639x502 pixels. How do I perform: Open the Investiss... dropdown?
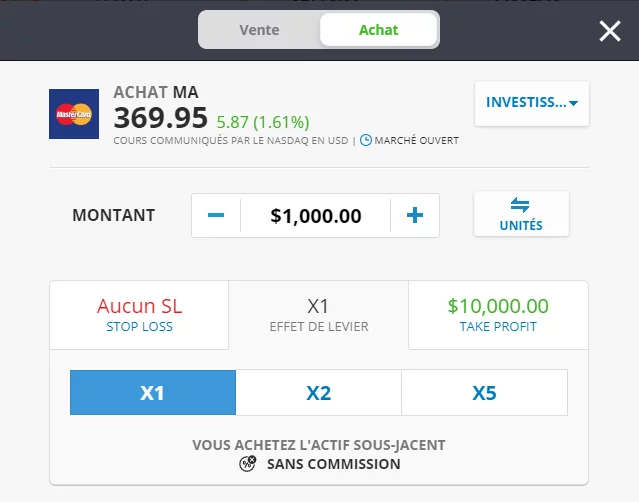pos(525,103)
